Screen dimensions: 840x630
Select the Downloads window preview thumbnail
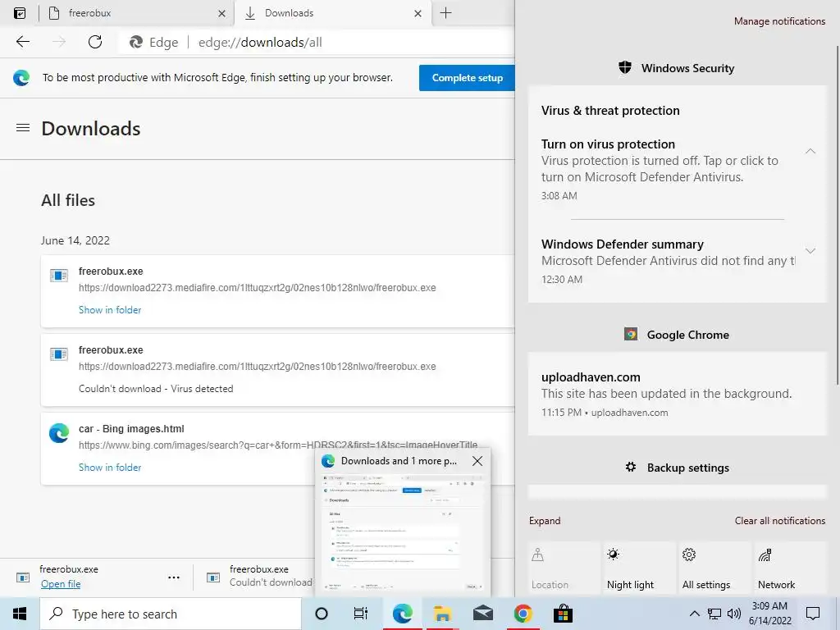pyautogui.click(x=403, y=532)
